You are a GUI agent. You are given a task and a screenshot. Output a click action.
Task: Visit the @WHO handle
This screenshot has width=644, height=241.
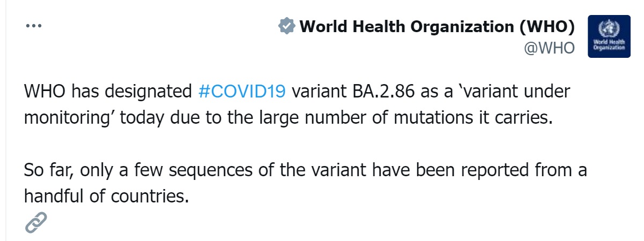pyautogui.click(x=549, y=48)
